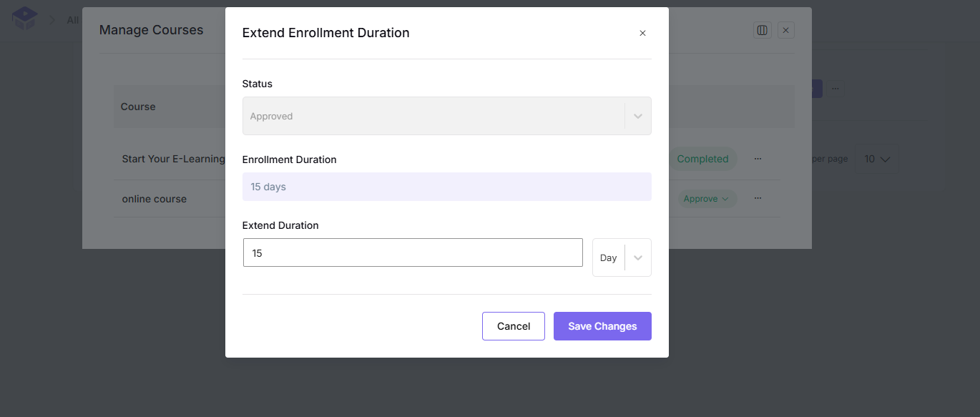Image resolution: width=980 pixels, height=417 pixels.
Task: Click the Cancel button
Action: [513, 326]
